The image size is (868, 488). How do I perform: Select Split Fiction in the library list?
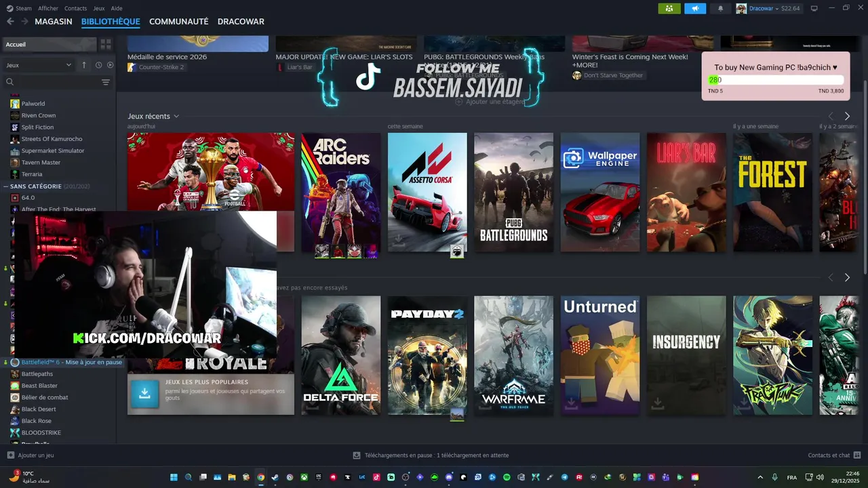click(x=37, y=127)
